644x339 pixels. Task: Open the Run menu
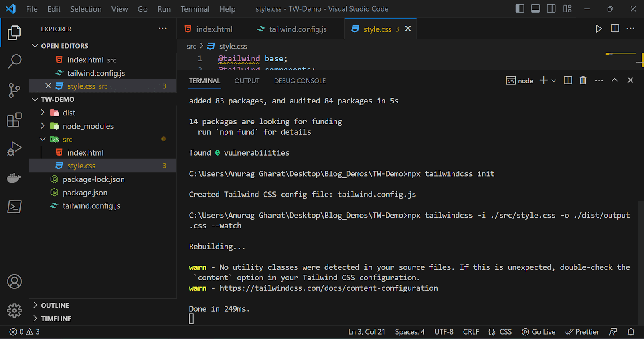point(164,9)
